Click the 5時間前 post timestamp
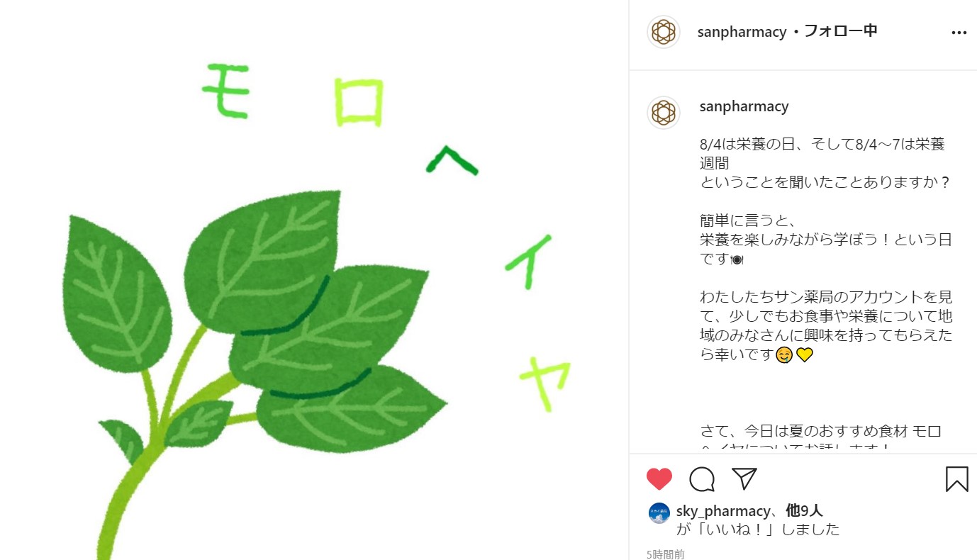Image resolution: width=977 pixels, height=560 pixels. click(x=666, y=554)
